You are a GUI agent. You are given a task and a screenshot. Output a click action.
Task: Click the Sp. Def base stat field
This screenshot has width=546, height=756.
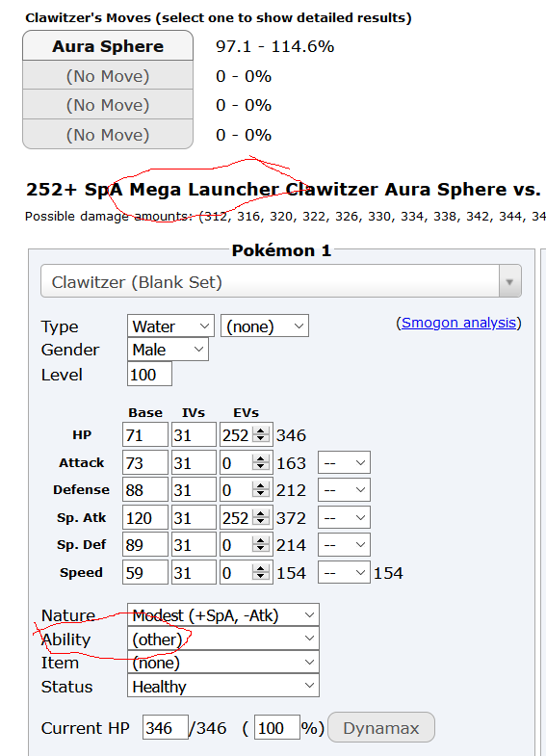145,545
